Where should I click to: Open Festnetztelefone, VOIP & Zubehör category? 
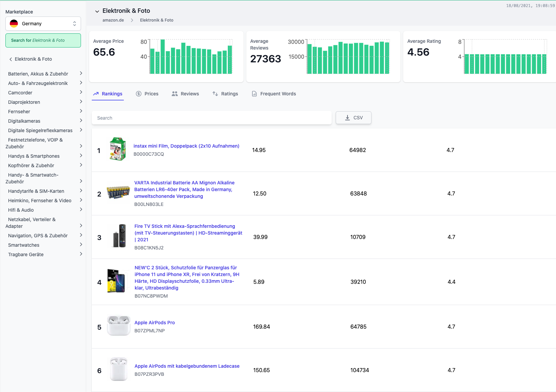(34, 143)
